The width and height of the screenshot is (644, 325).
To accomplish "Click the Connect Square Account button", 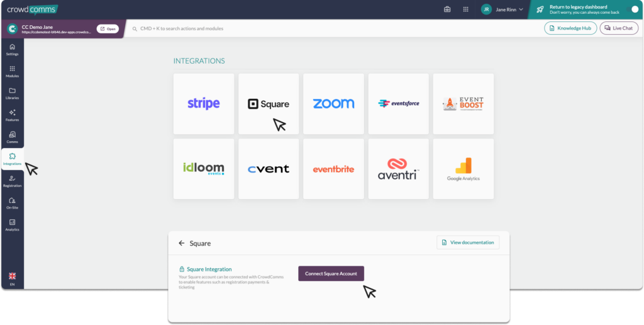I will click(331, 273).
